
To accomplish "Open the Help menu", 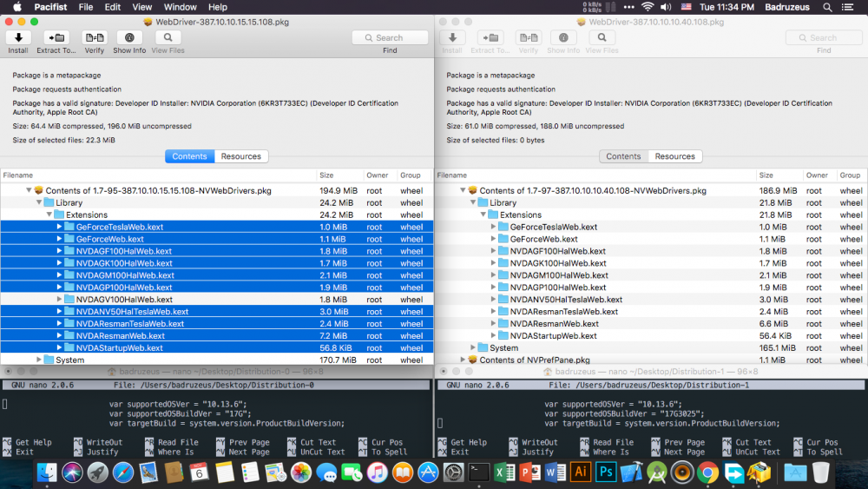I will point(218,7).
